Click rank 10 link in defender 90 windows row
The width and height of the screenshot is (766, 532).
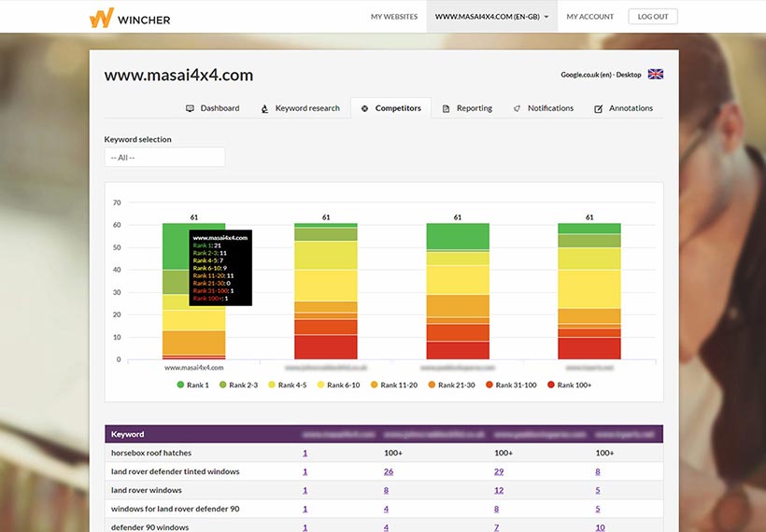tap(600, 527)
